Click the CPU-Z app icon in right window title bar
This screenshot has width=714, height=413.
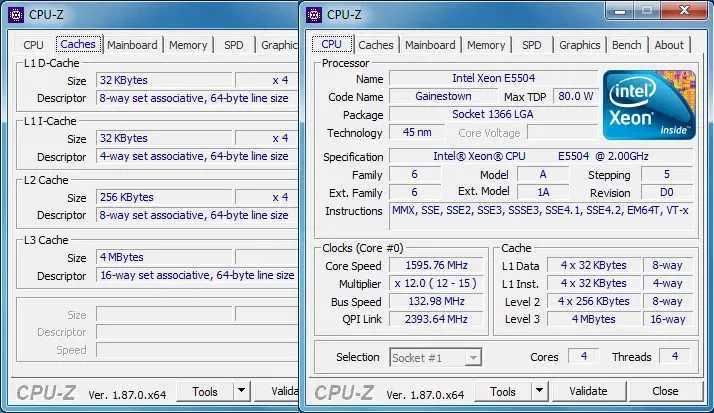(x=314, y=15)
